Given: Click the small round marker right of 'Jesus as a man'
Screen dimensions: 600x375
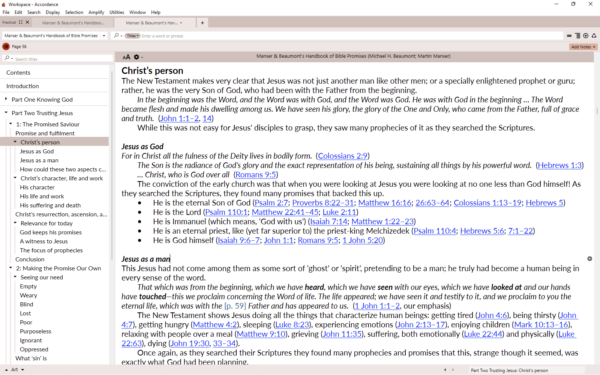Looking at the screenshot, I should click(590, 259).
